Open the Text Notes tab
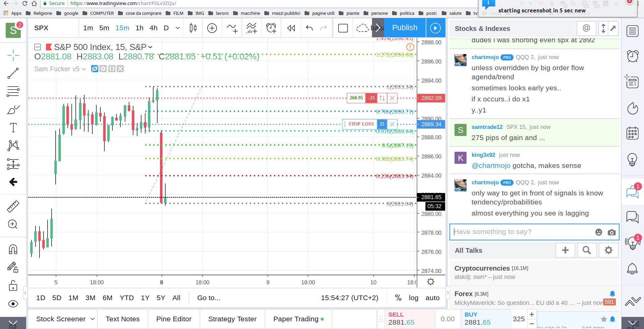 click(122, 319)
